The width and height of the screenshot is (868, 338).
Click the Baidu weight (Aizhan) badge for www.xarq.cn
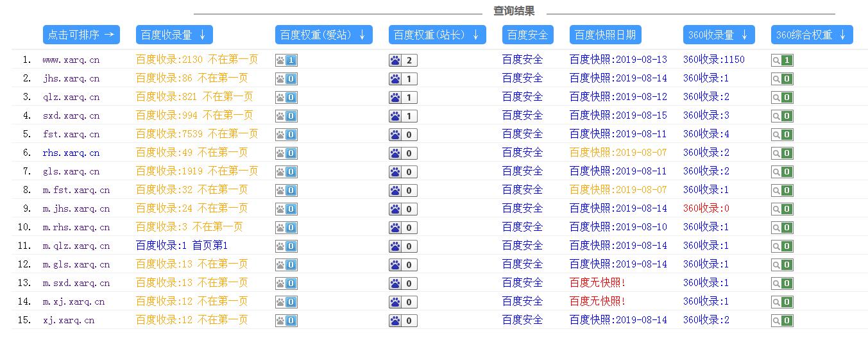[286, 60]
